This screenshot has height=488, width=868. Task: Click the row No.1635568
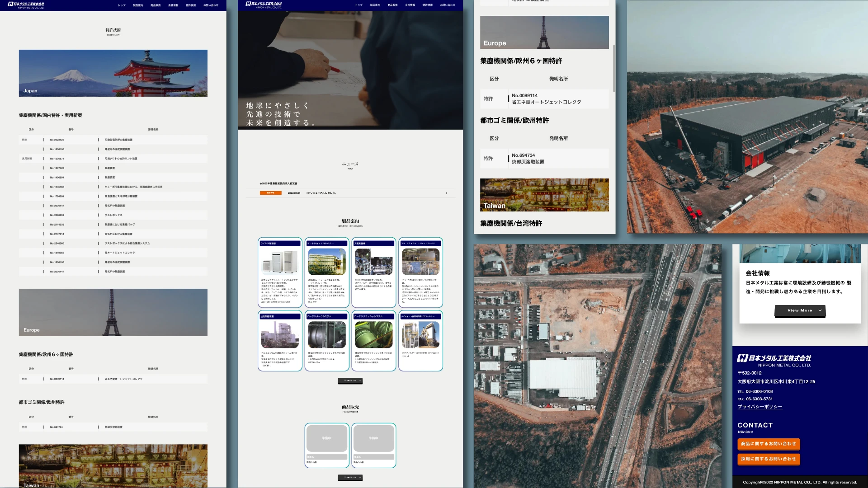click(113, 187)
